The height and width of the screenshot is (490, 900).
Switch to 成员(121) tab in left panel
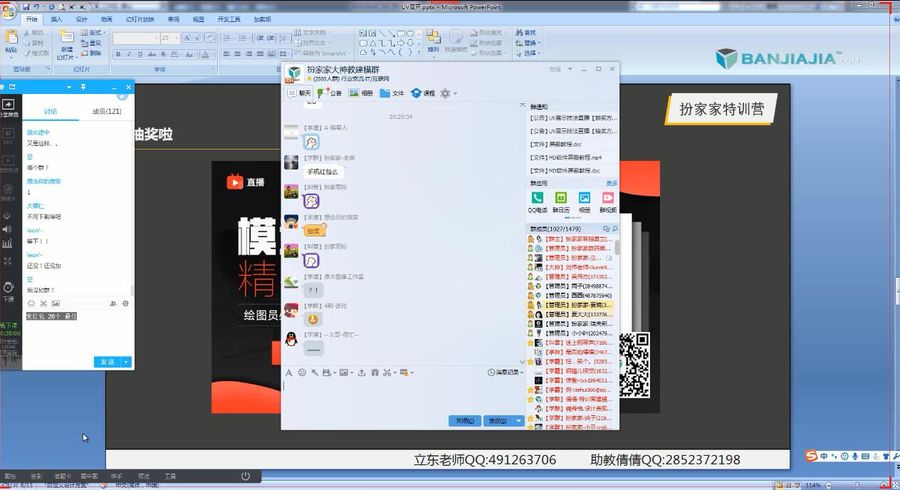point(107,111)
